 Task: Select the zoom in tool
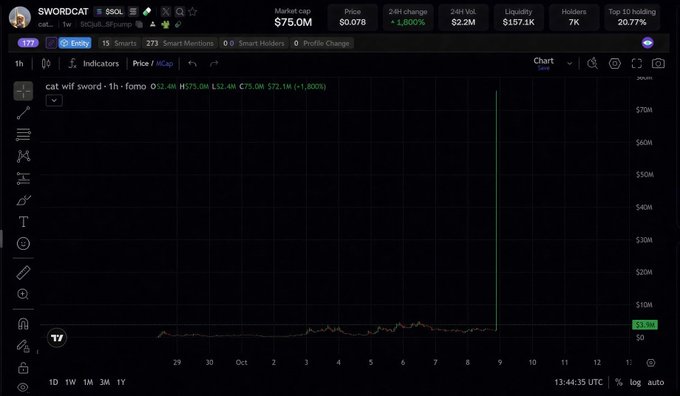23,294
